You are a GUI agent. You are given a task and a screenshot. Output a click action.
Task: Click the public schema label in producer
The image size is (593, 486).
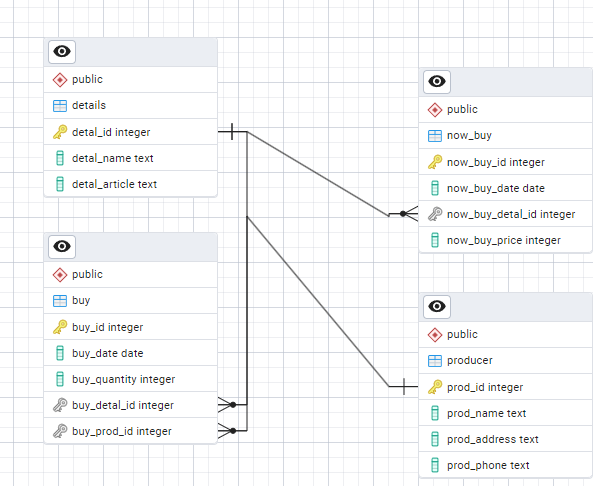tap(462, 334)
